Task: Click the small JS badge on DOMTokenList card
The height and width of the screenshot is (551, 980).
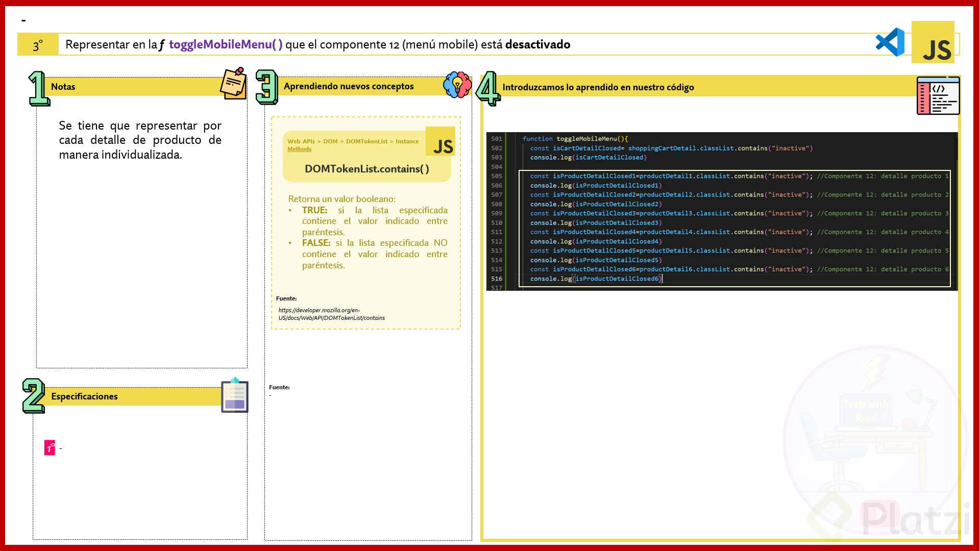Action: [x=441, y=141]
